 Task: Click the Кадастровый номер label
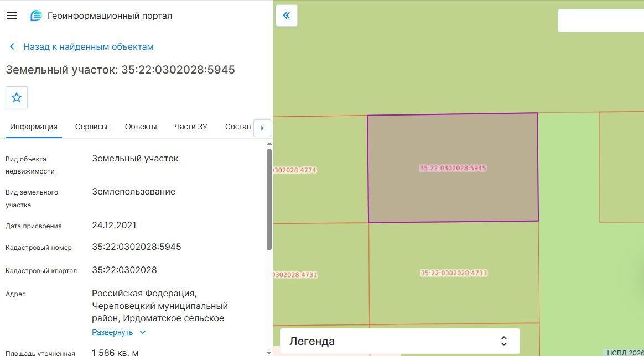tap(39, 248)
